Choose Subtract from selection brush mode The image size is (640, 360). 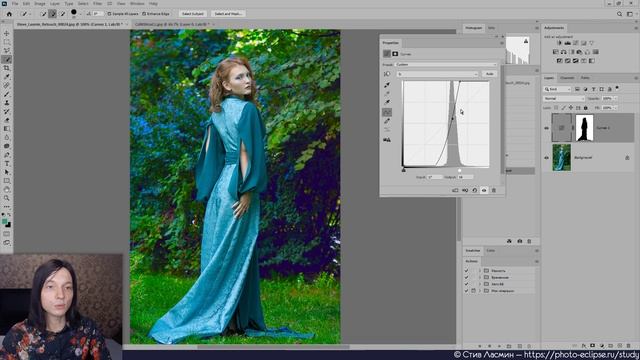point(62,14)
